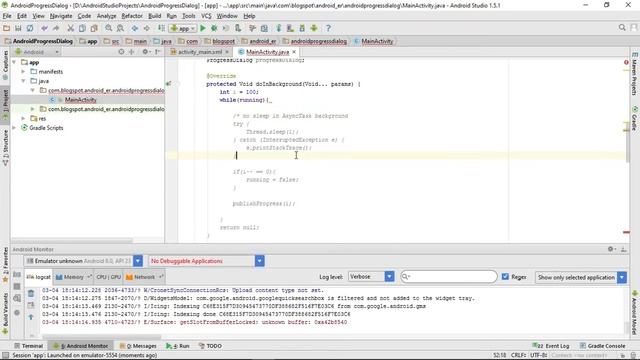Cut selection with the scissors toolbar icon

click(71, 28)
